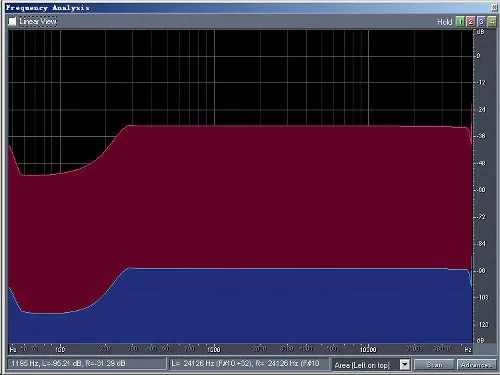
Task: Close the Frequency Analysis window
Action: (x=494, y=7)
